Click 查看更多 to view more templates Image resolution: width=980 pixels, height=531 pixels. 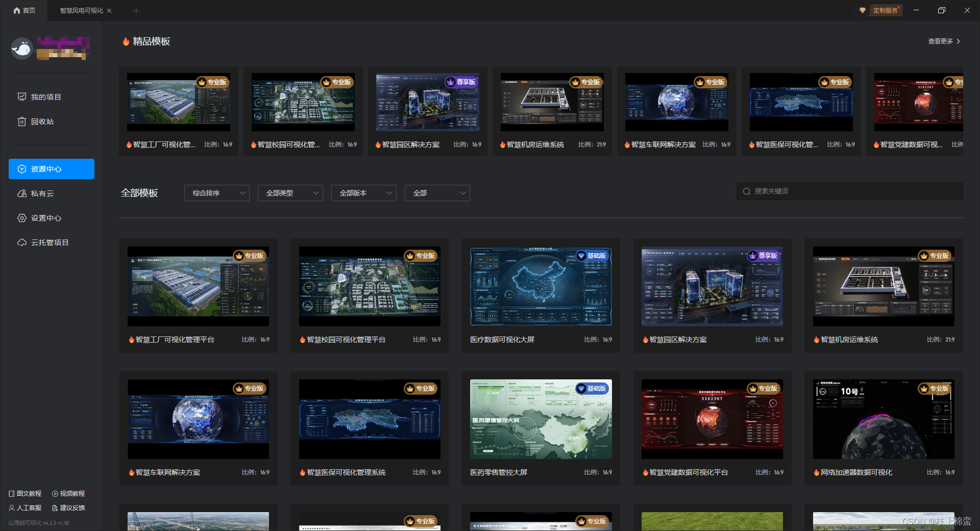(944, 41)
